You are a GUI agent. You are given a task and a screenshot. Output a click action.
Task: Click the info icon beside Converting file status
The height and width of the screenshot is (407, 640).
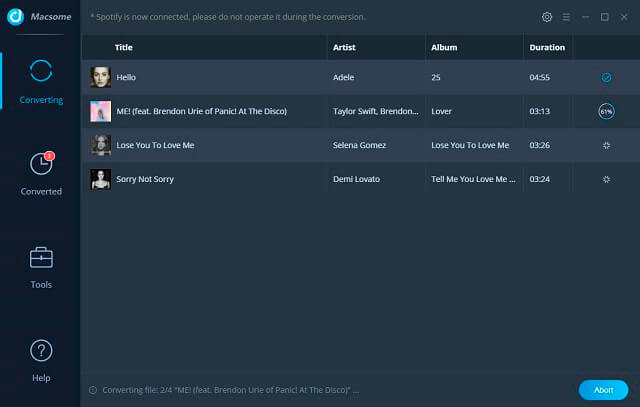(x=93, y=390)
